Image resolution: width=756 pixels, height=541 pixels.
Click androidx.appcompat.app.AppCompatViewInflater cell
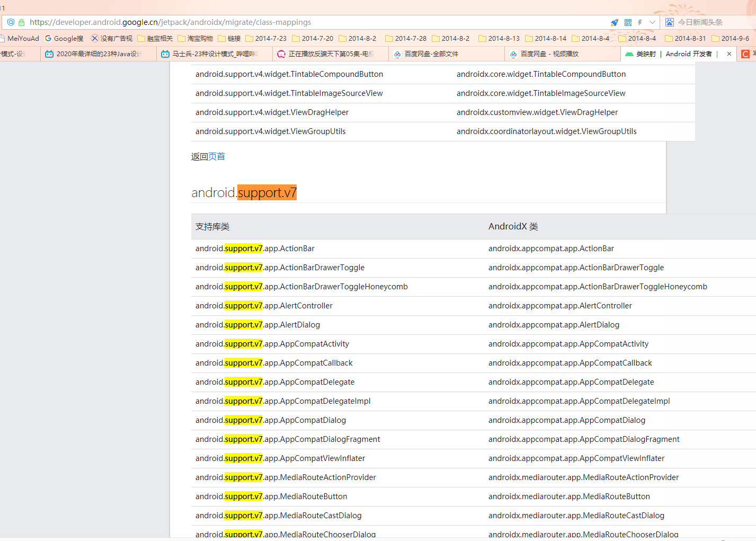[x=576, y=458]
